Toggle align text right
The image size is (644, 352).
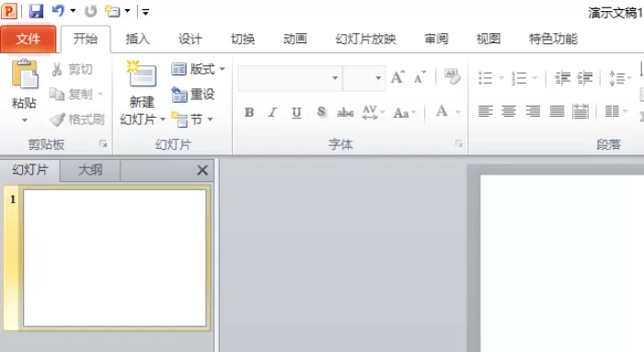[533, 111]
